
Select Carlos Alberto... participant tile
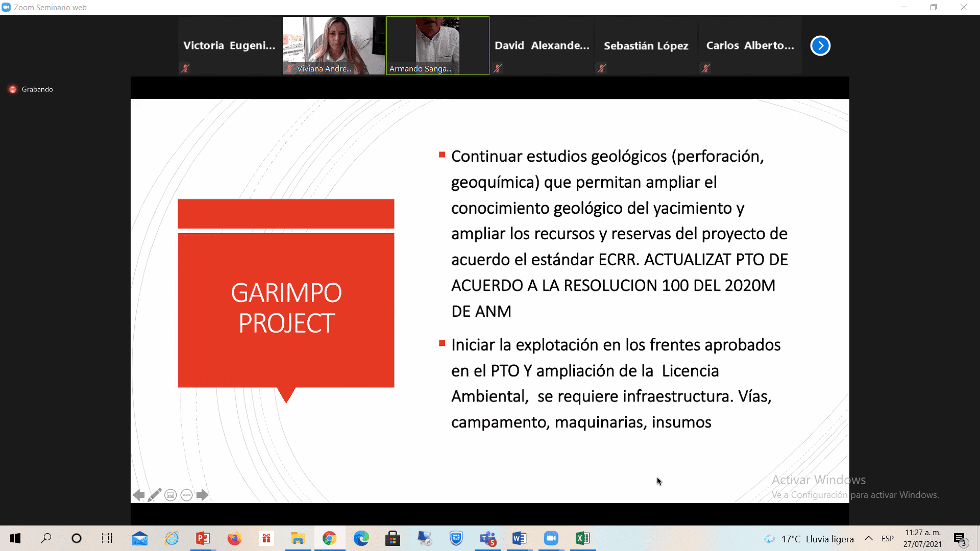pyautogui.click(x=750, y=45)
